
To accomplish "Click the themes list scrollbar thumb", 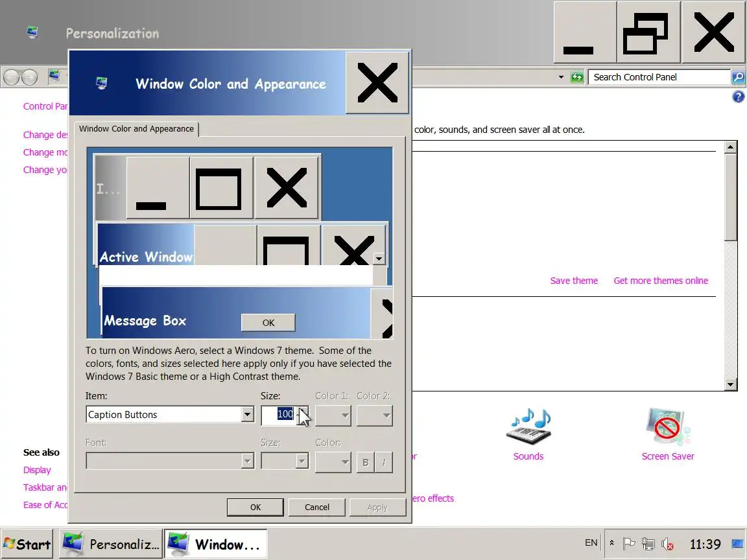I will click(x=730, y=197).
